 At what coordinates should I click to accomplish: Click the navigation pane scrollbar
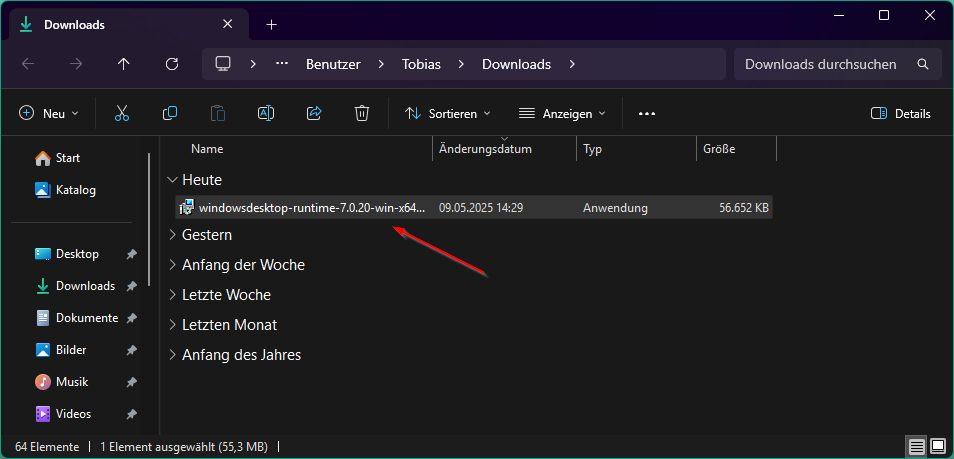click(149, 219)
